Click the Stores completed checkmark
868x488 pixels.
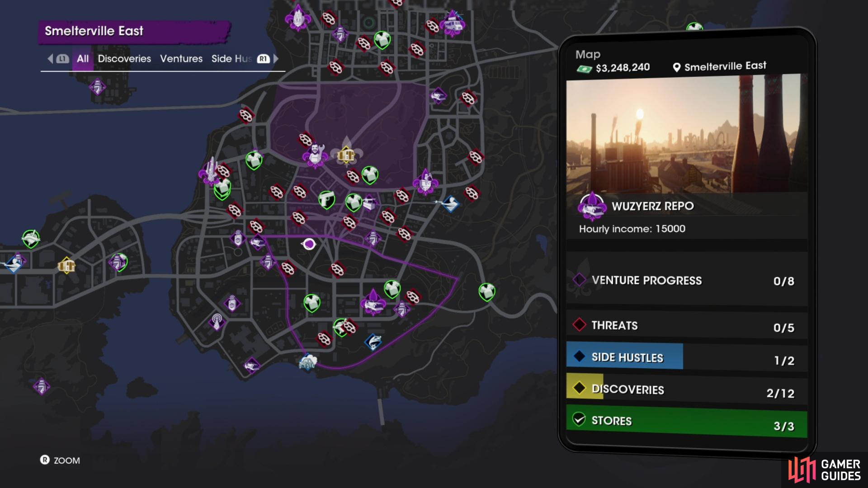(x=579, y=419)
